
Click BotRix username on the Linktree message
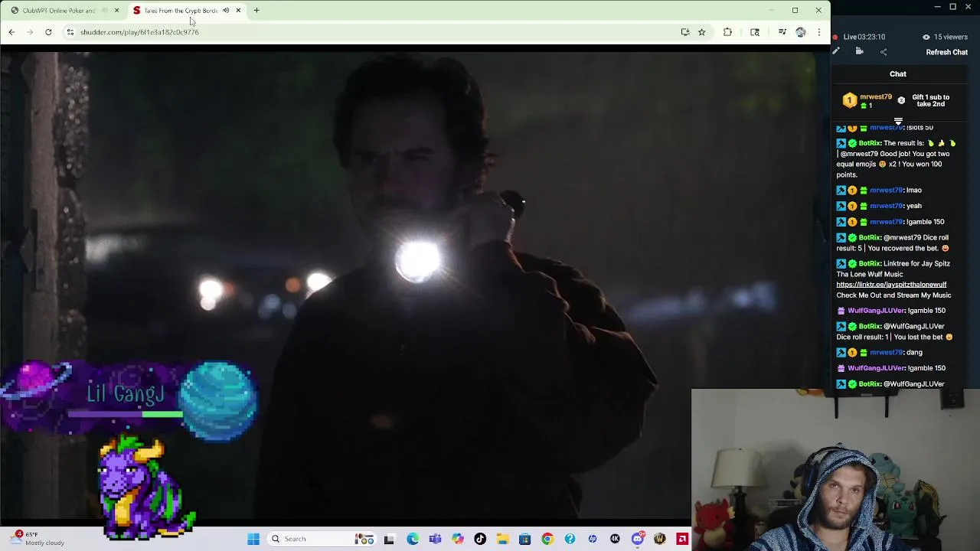tap(870, 263)
